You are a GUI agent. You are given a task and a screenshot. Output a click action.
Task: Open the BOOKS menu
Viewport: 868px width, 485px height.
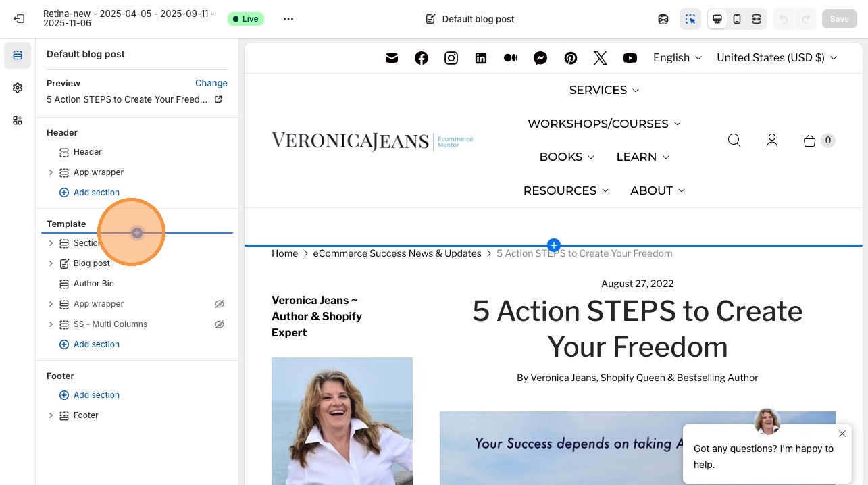coord(567,157)
